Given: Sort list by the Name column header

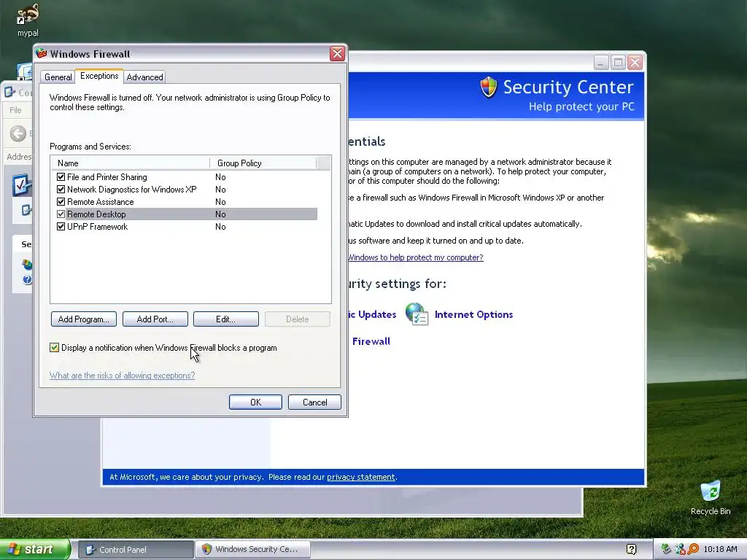Looking at the screenshot, I should (x=130, y=163).
